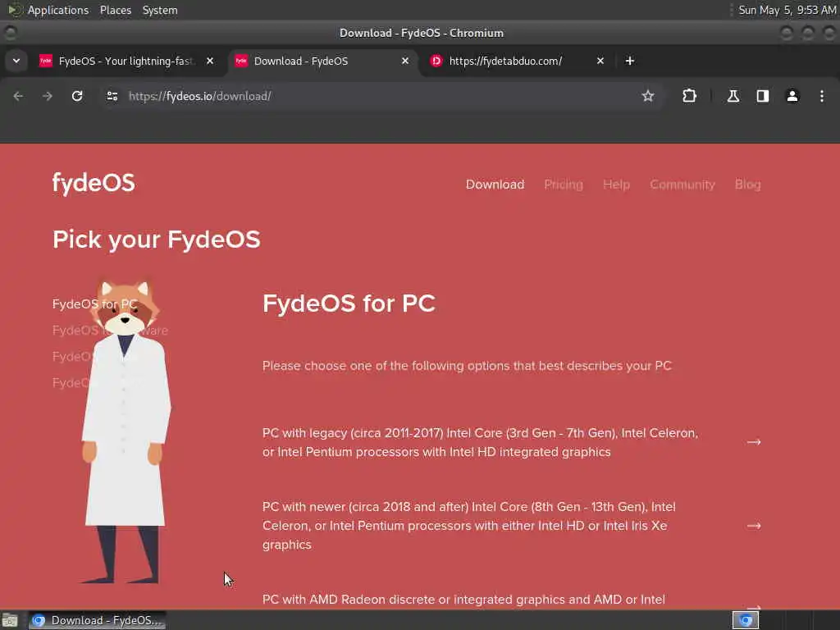
Task: Close the 'FydeOS - Your lightning-fast' tab
Action: click(210, 61)
